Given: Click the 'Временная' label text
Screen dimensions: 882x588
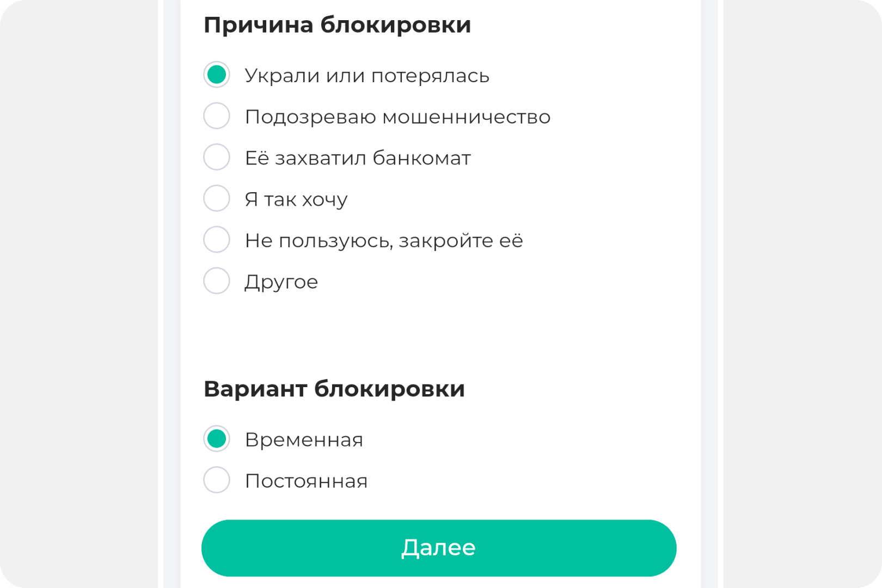Looking at the screenshot, I should (304, 440).
